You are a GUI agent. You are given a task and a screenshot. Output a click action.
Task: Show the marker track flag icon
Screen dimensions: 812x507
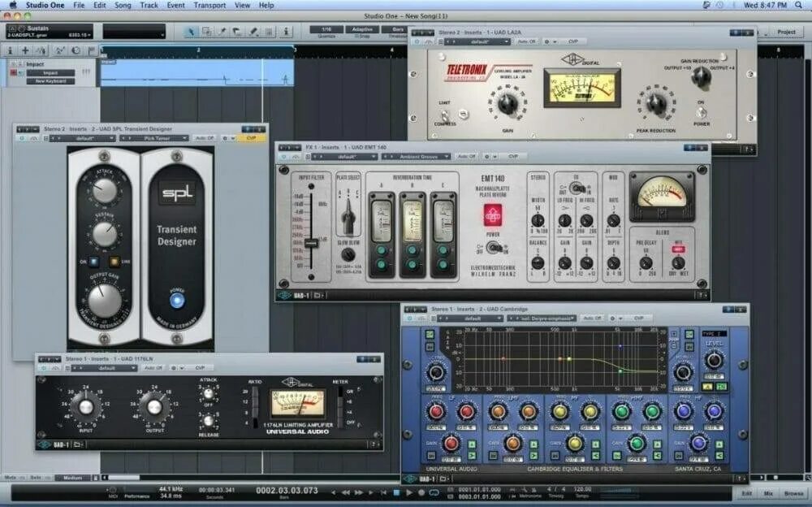point(92,50)
